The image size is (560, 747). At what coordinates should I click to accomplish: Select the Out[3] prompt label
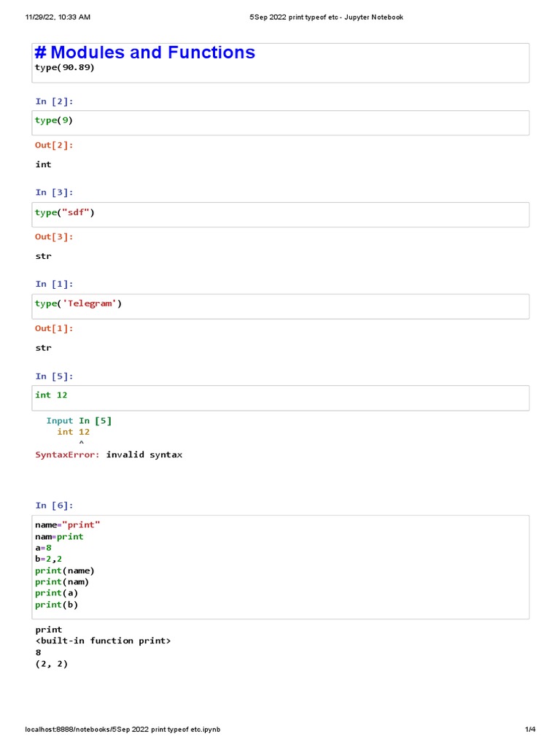54,237
